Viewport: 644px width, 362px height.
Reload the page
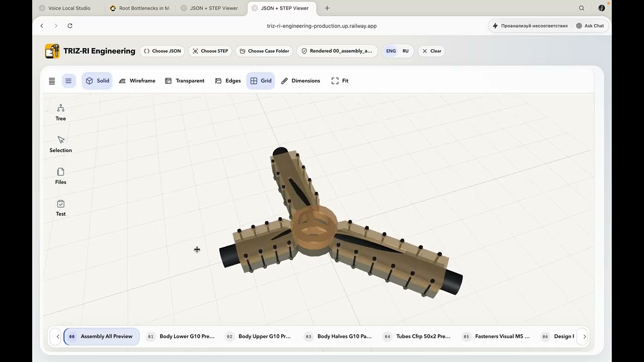click(x=70, y=26)
